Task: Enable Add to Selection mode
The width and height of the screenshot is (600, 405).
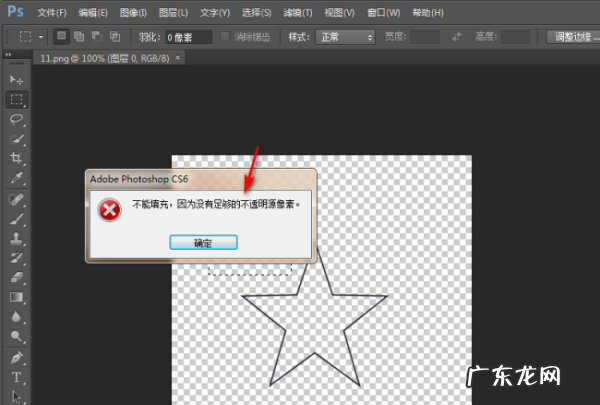Action: coord(79,36)
